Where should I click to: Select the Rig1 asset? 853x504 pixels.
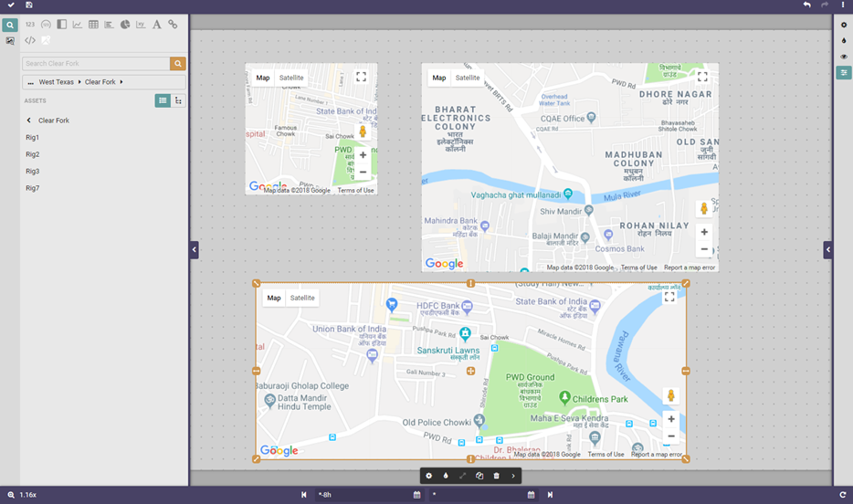[x=32, y=138]
